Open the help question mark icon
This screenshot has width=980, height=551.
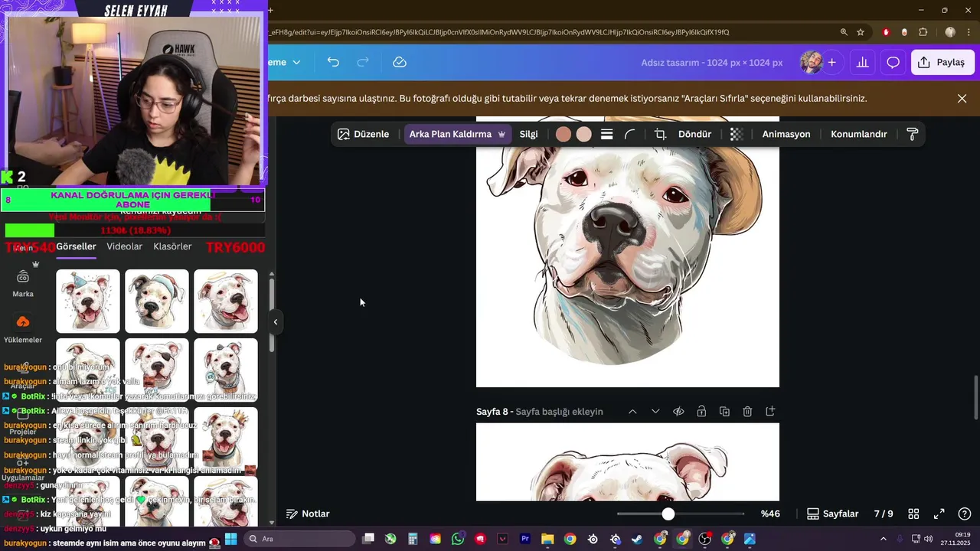(x=965, y=514)
